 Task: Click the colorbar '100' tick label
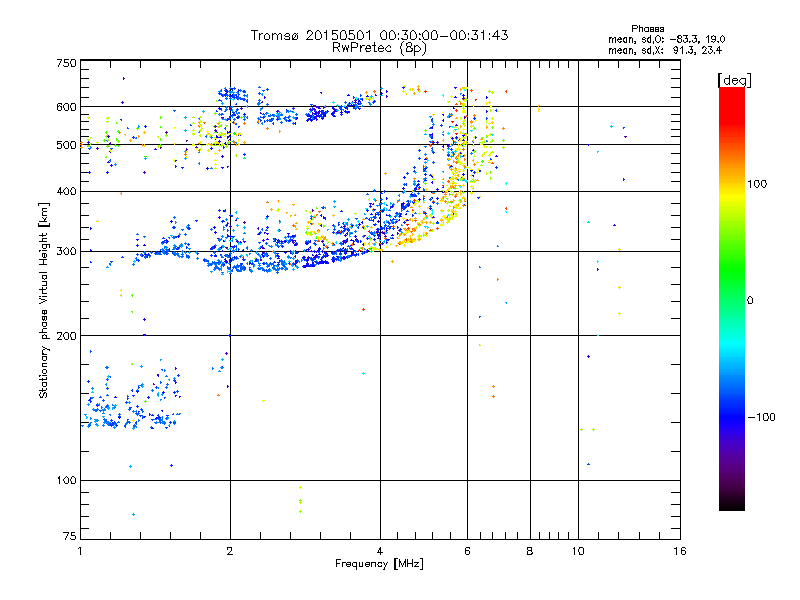[757, 184]
